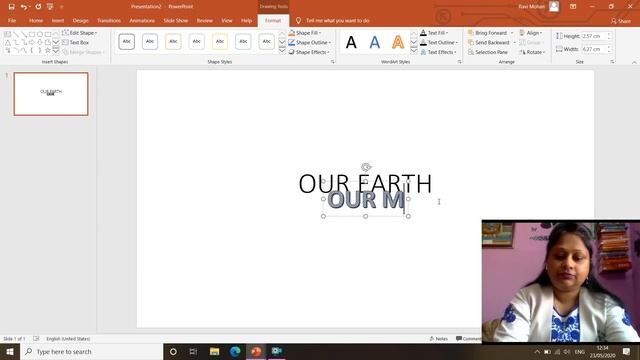Collapse the ribbon with the chevron
Screen dimensions: 640x360
pos(634,62)
